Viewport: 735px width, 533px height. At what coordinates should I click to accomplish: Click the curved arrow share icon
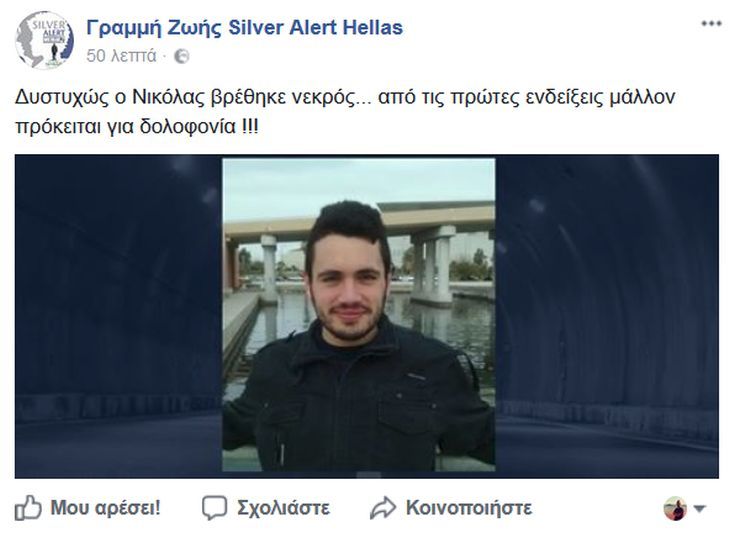(x=383, y=508)
